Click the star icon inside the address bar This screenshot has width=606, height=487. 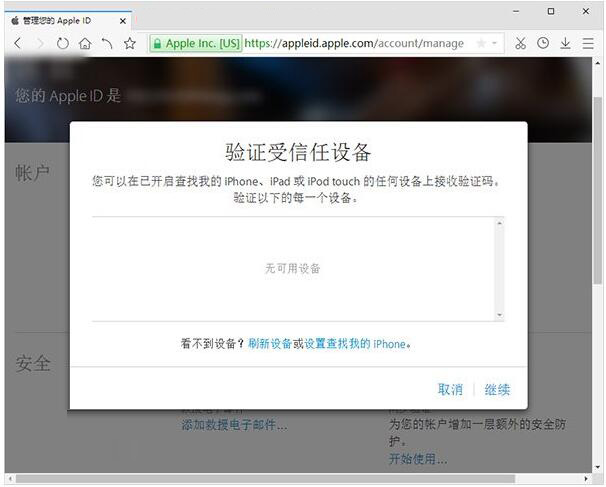point(481,43)
